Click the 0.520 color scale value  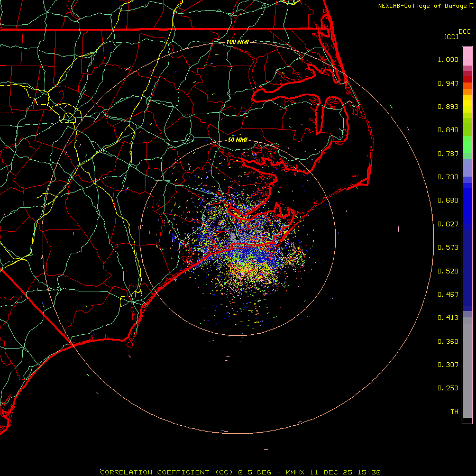[x=448, y=271]
